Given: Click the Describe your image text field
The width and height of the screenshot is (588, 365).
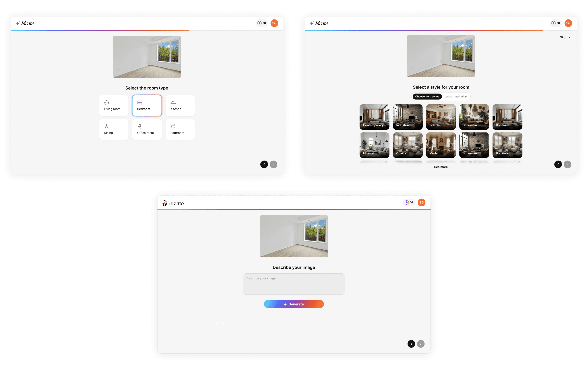Looking at the screenshot, I should click(294, 284).
